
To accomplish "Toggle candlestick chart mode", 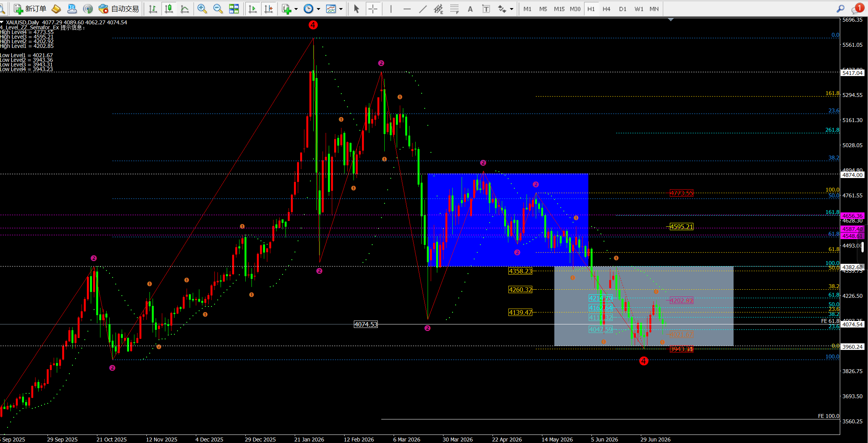I will tap(169, 8).
